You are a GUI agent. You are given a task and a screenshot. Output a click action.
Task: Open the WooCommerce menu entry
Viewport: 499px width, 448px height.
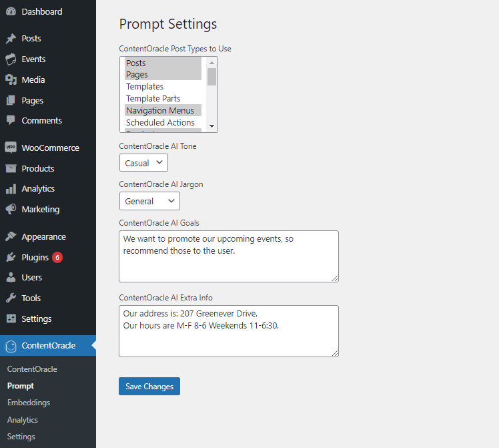50,148
